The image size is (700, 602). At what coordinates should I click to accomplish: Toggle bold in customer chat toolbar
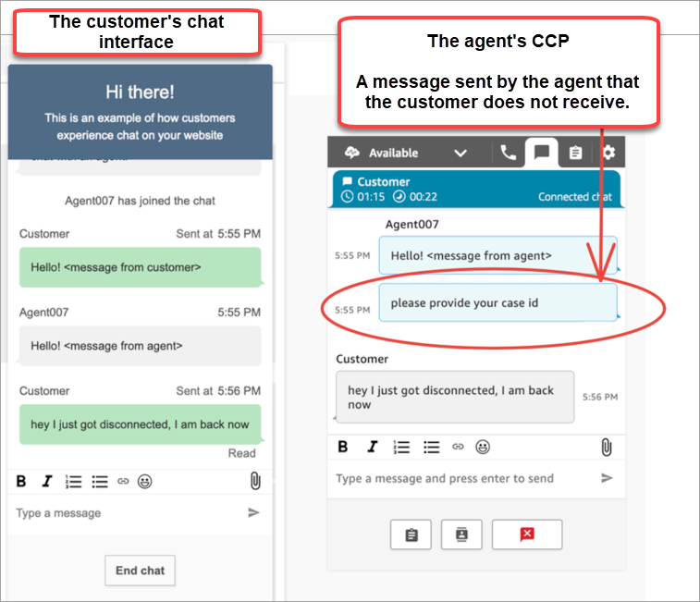(21, 481)
